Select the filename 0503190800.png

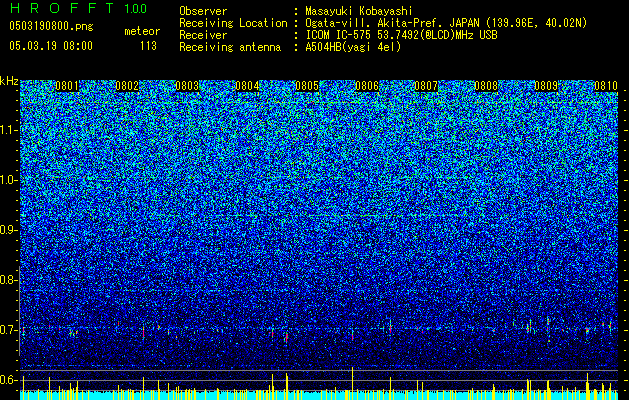pyautogui.click(x=51, y=27)
